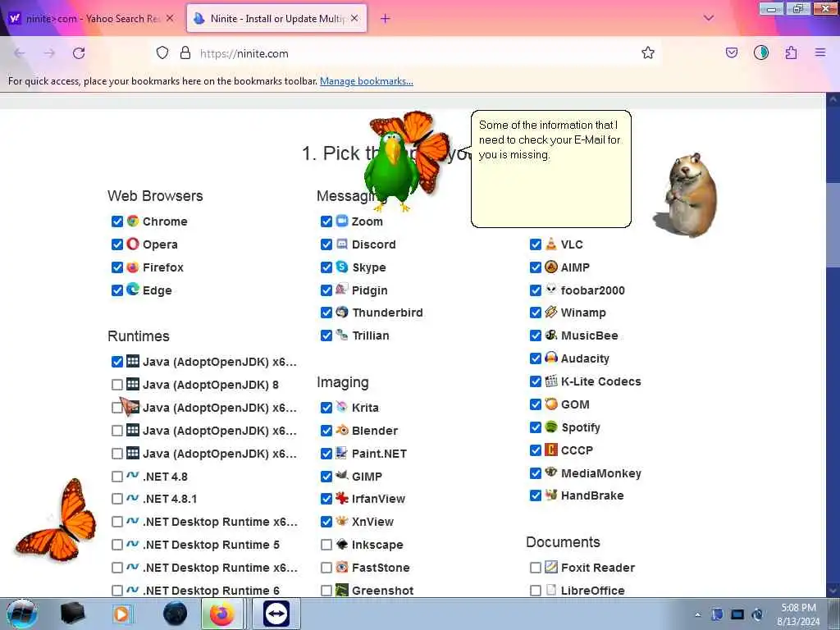The image size is (840, 630).
Task: Click the Skype logo icon
Action: tap(342, 267)
